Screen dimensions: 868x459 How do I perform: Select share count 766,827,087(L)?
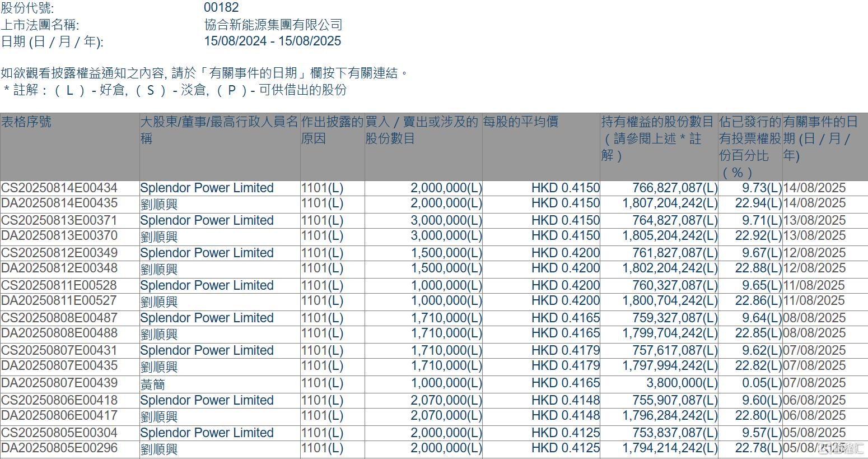click(675, 188)
